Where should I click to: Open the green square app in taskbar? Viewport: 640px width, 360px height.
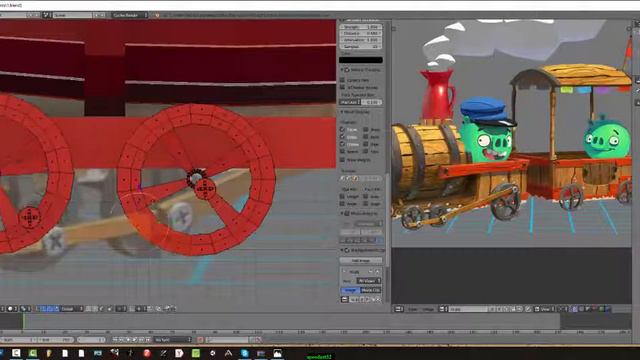pyautogui.click(x=196, y=353)
